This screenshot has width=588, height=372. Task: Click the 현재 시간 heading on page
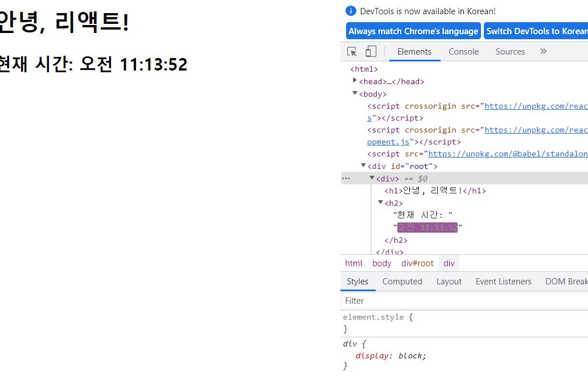point(93,64)
